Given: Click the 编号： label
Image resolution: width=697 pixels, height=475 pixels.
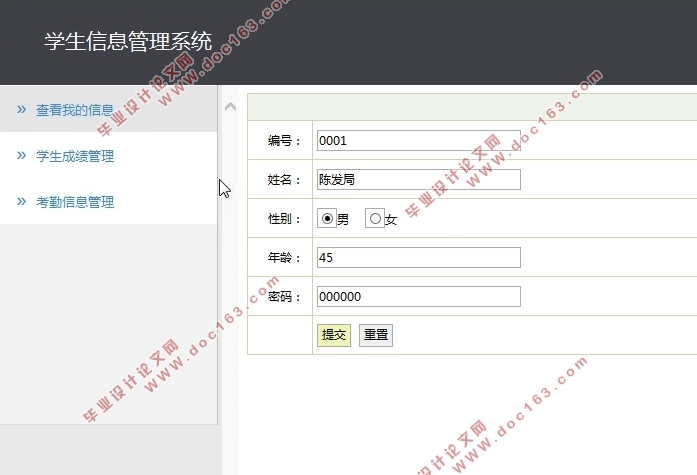Looking at the screenshot, I should (284, 141).
